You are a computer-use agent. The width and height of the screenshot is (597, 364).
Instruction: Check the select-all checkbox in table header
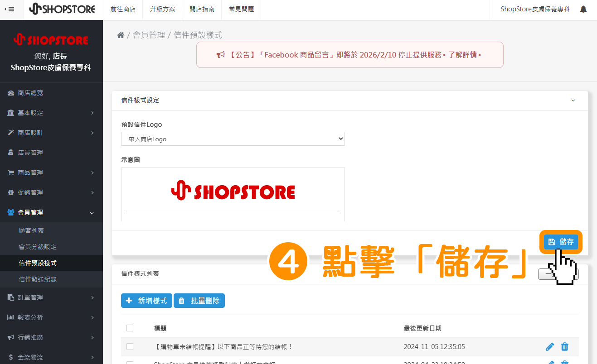pyautogui.click(x=130, y=328)
